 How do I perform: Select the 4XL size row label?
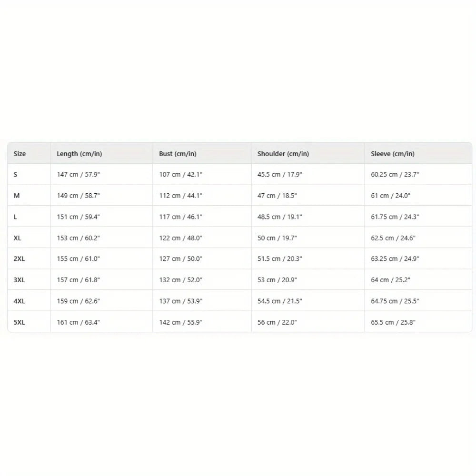pos(20,301)
